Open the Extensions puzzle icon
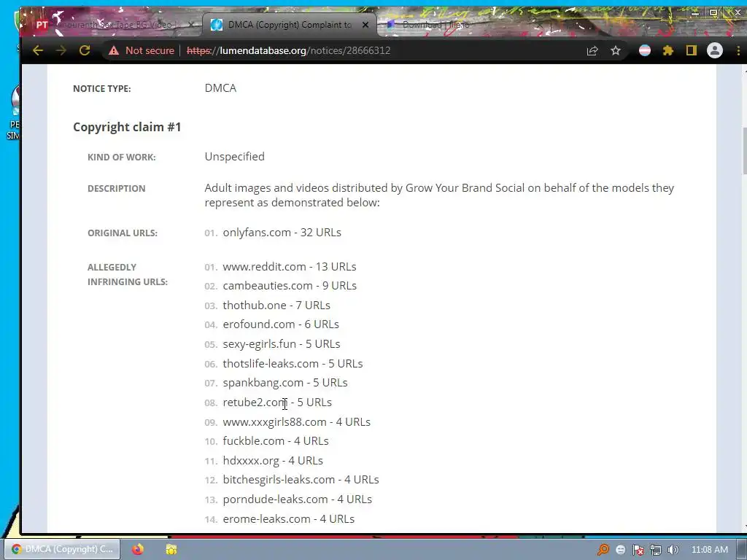 tap(668, 50)
